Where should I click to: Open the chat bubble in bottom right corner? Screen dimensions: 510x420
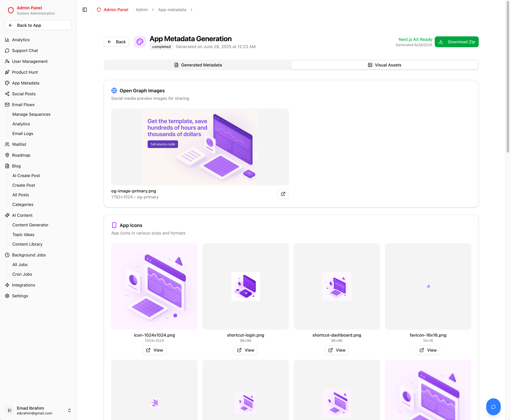pos(494,407)
